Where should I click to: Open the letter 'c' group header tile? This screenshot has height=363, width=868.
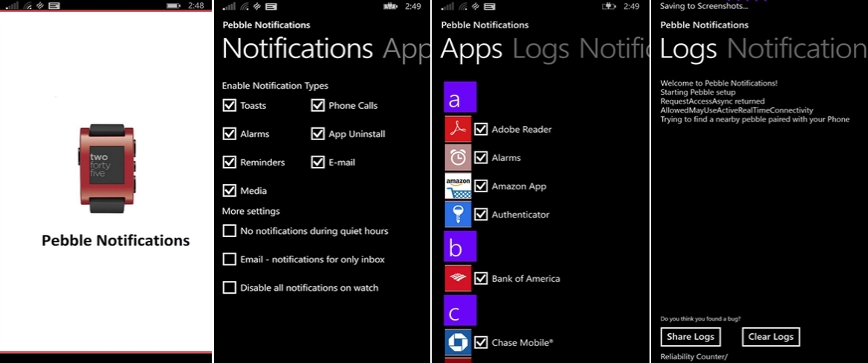460,311
